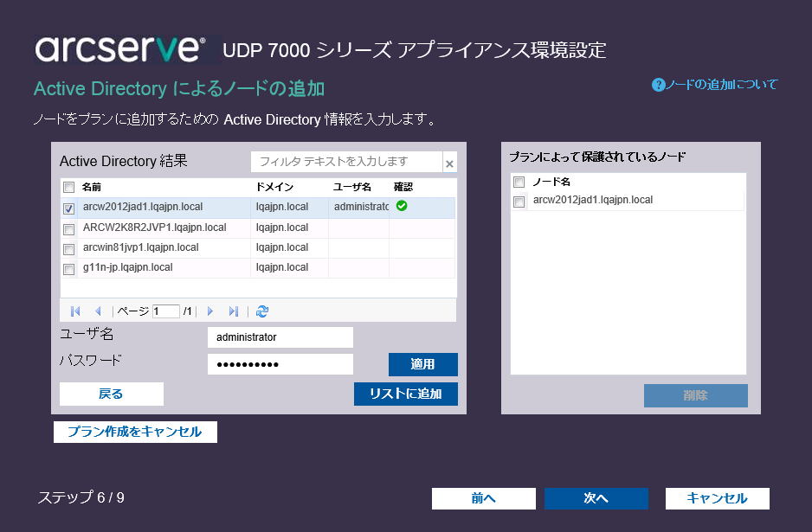
Task: Click the domain cell of g11n-jp row
Action: pos(282,267)
